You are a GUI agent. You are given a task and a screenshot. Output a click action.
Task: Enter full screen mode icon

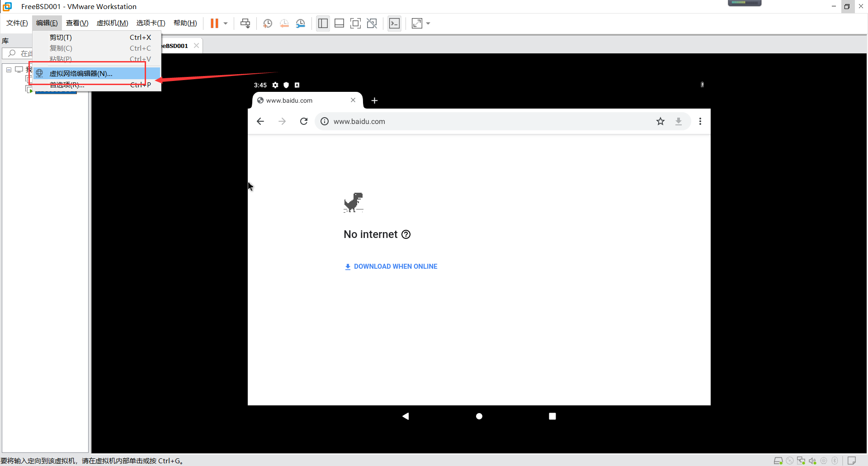[356, 24]
